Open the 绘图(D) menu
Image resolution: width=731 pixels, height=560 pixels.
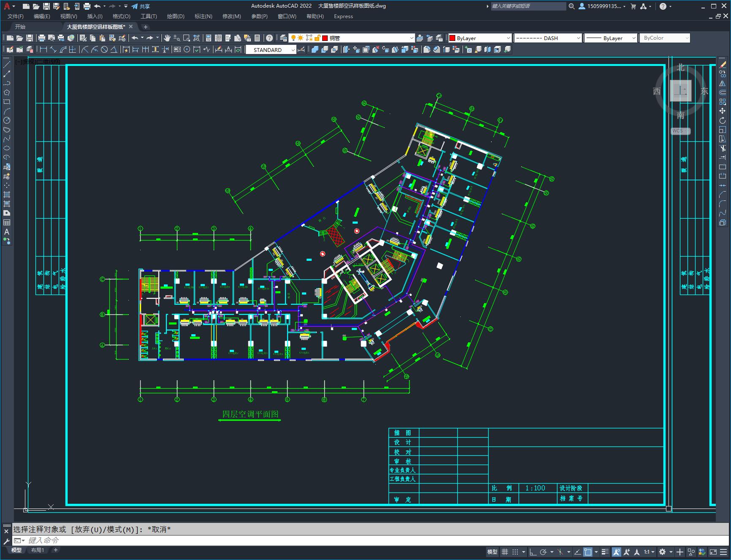point(176,16)
